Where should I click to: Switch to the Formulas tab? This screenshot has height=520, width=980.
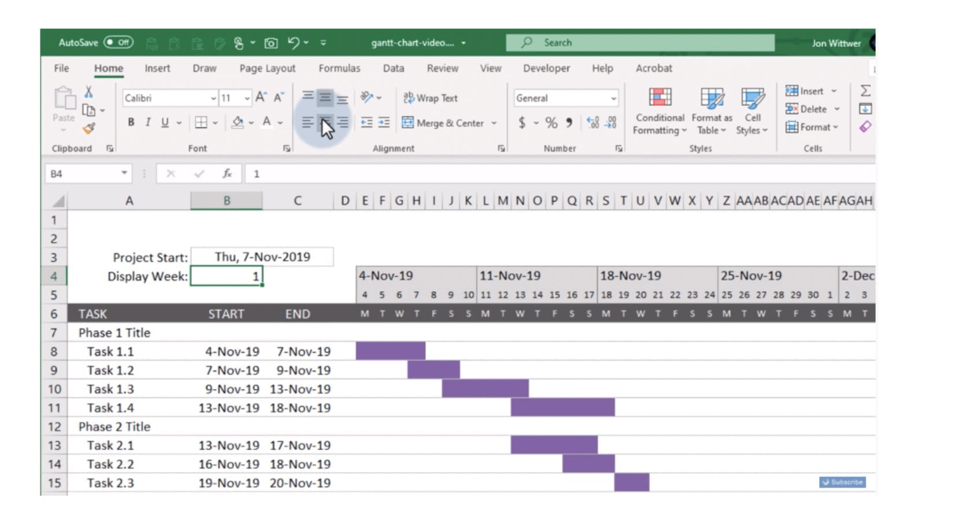pyautogui.click(x=339, y=68)
